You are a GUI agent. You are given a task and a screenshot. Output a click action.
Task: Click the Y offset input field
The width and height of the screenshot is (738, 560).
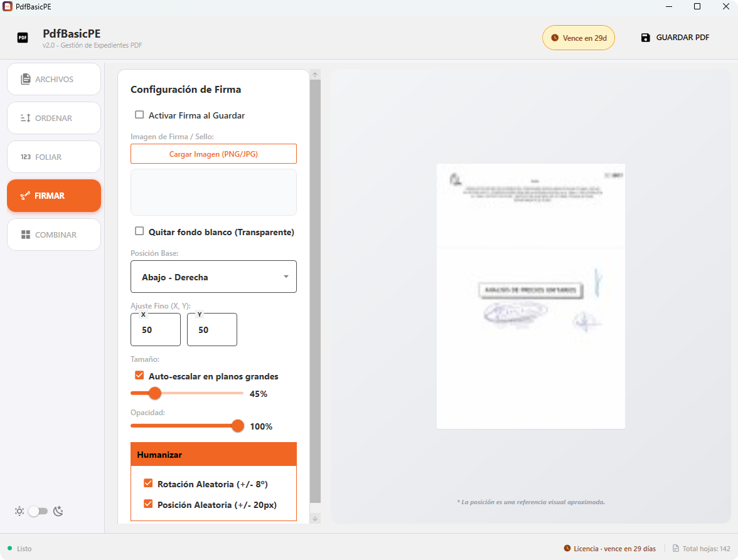pyautogui.click(x=212, y=330)
